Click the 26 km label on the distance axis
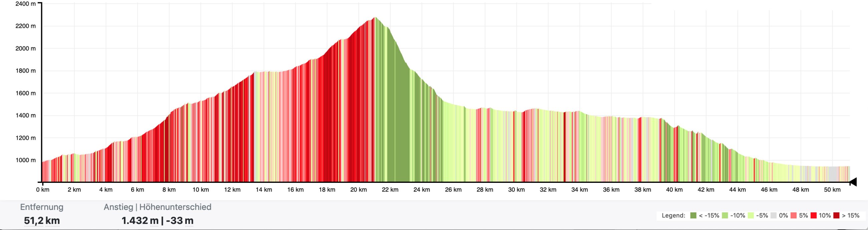The height and width of the screenshot is (230, 868). click(x=453, y=190)
